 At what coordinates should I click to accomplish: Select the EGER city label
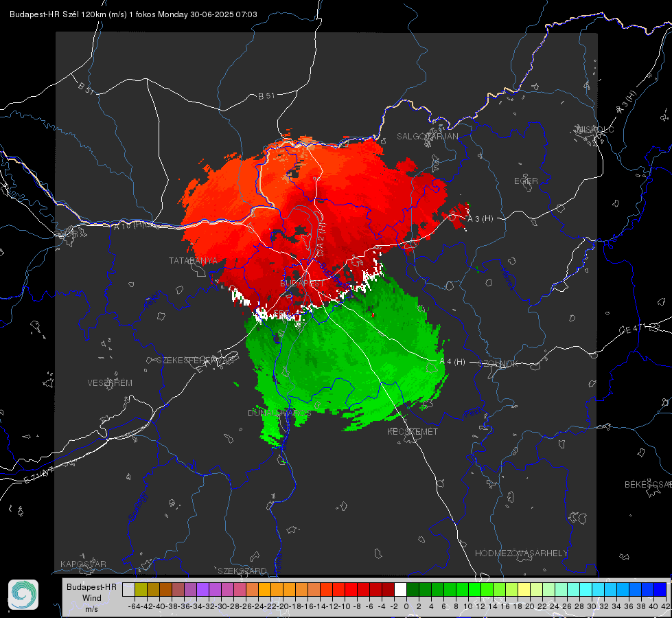click(526, 181)
